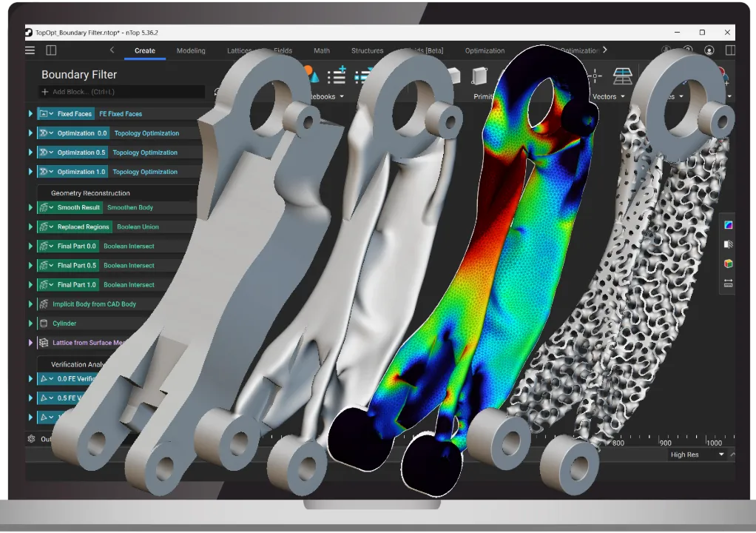Click the Add Block search field
The width and height of the screenshot is (756, 533).
tap(122, 92)
